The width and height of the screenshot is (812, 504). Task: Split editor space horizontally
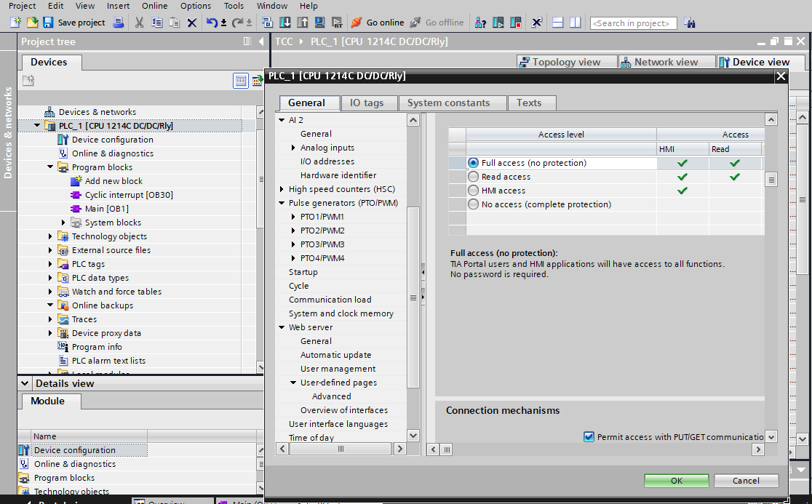tap(558, 23)
